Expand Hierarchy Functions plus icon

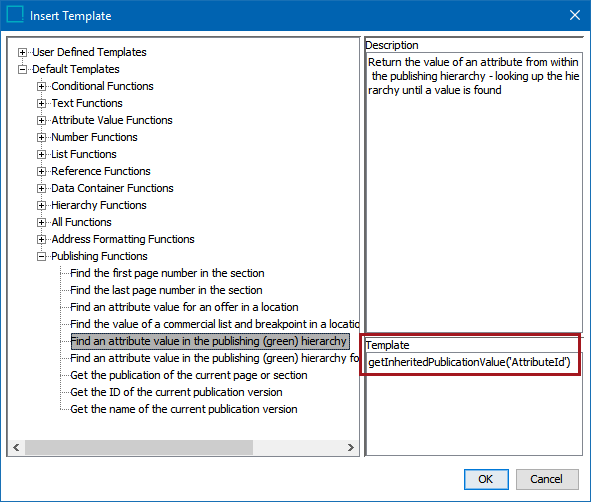click(41, 205)
